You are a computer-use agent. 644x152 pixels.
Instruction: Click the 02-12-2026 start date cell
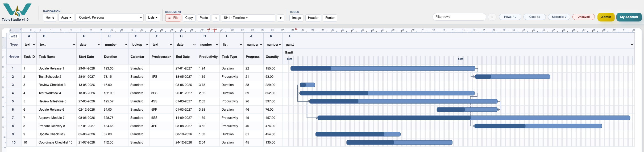[x=89, y=110]
